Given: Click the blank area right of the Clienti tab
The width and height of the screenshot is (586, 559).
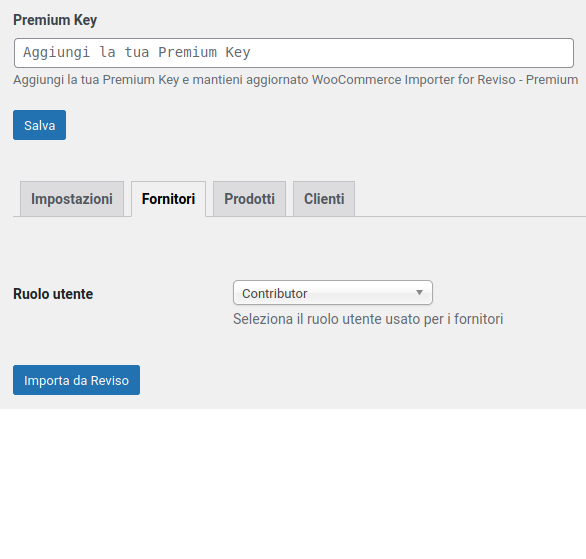Looking at the screenshot, I should 470,199.
